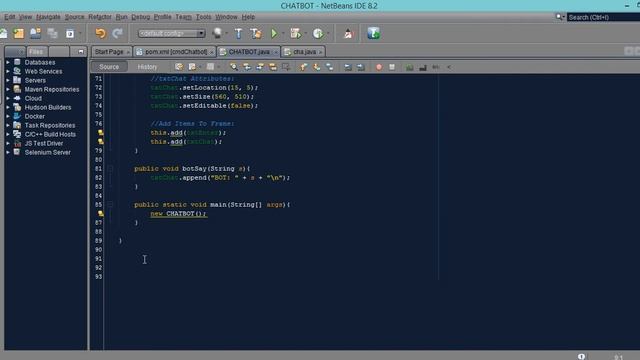Image resolution: width=640 pixels, height=360 pixels.
Task: Click the botSay method declaration text
Action: pyautogui.click(x=192, y=169)
